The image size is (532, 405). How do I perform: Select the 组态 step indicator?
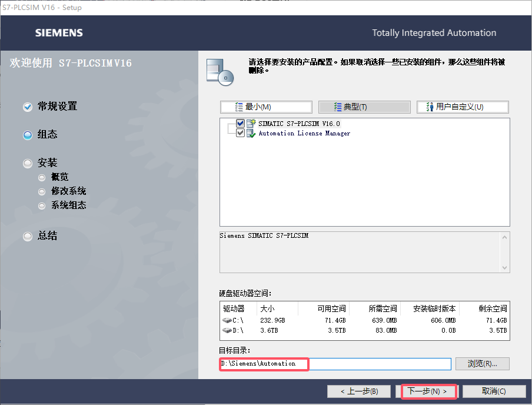point(28,135)
